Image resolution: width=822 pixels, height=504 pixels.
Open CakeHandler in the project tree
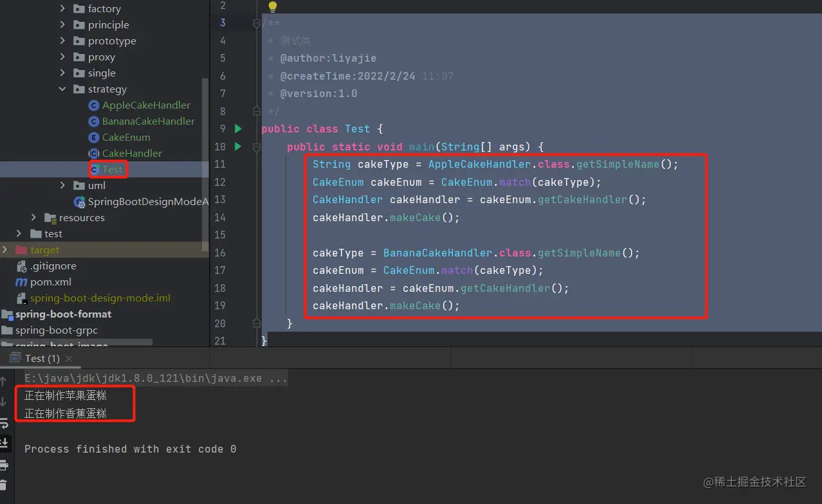[x=132, y=154]
